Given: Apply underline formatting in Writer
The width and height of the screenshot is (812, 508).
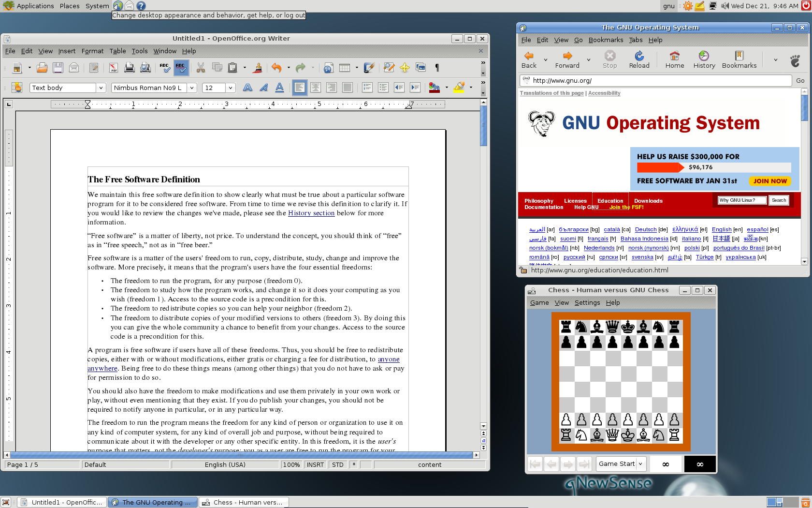Looking at the screenshot, I should click(279, 88).
